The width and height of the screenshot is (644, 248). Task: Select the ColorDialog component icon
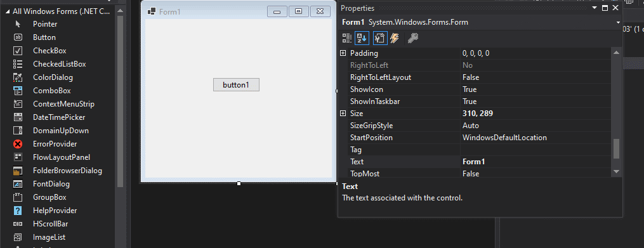point(18,77)
